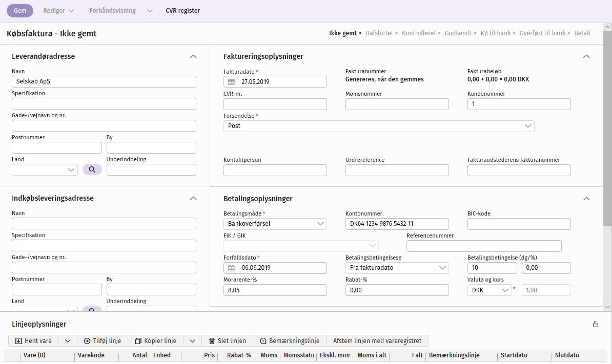
Task: Click the Kø til bank status step
Action: [x=496, y=33]
